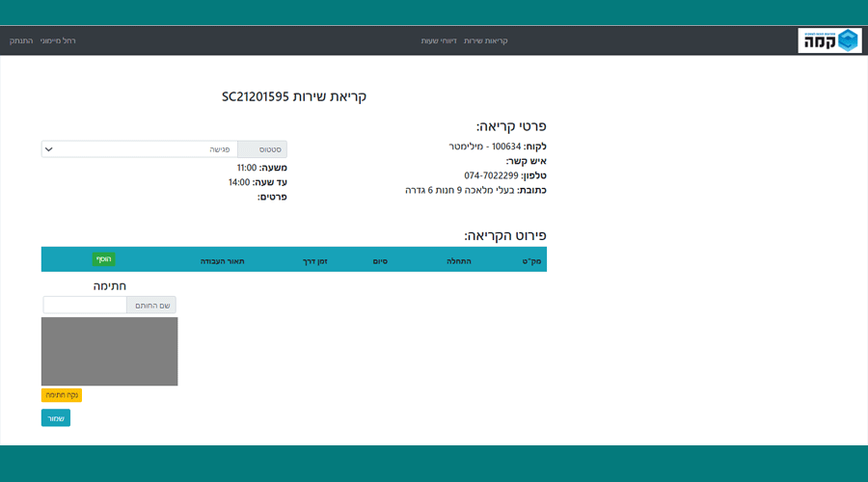Open the קריאות שירות menu item
Image resolution: width=868 pixels, height=482 pixels.
coord(485,41)
